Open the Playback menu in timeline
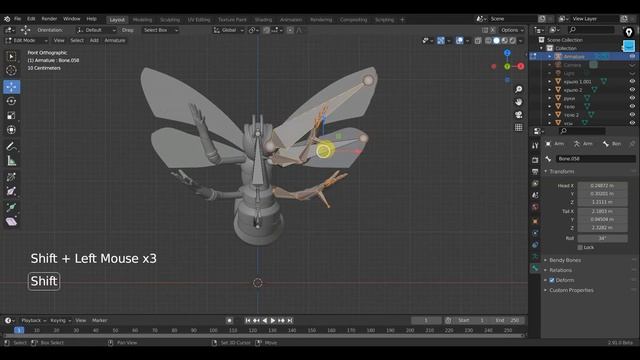 (x=33, y=320)
